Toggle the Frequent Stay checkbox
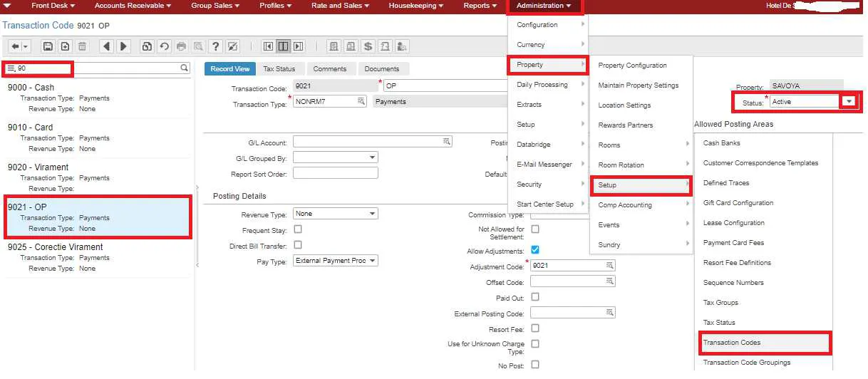The image size is (868, 379). click(298, 229)
